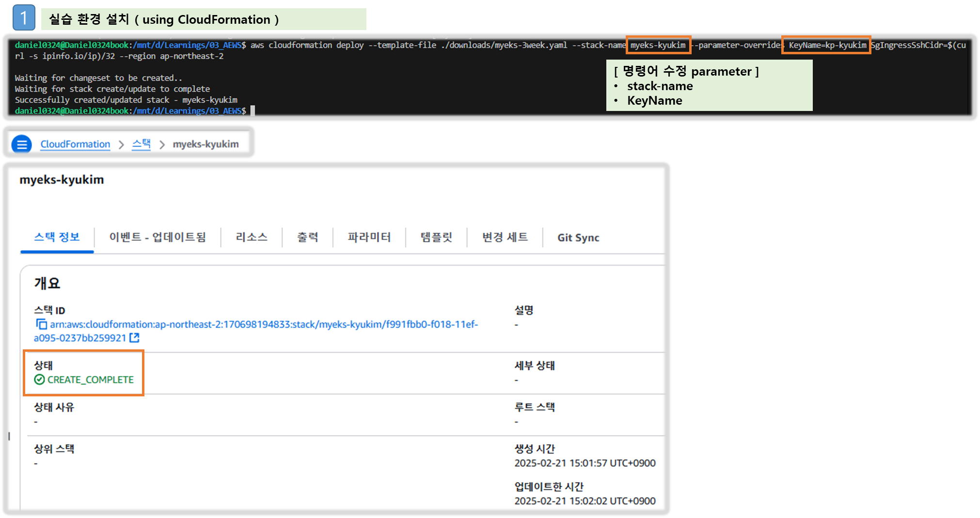The width and height of the screenshot is (980, 518).
Task: Open the stack ID ARN link
Action: [x=256, y=331]
